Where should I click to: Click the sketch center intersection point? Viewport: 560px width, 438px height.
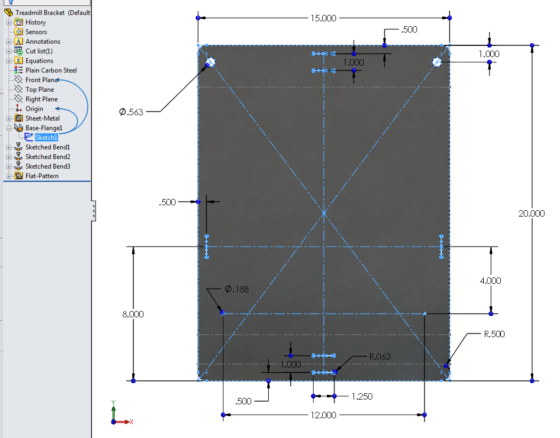(324, 213)
